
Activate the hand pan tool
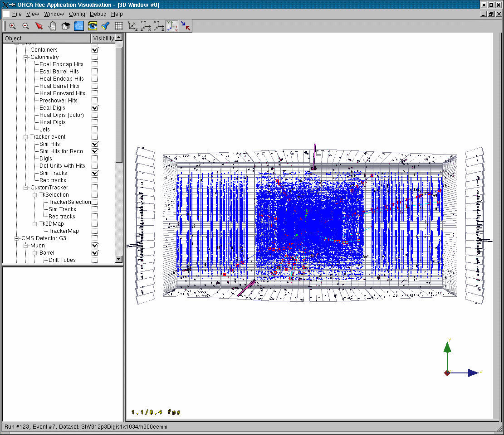(x=52, y=26)
